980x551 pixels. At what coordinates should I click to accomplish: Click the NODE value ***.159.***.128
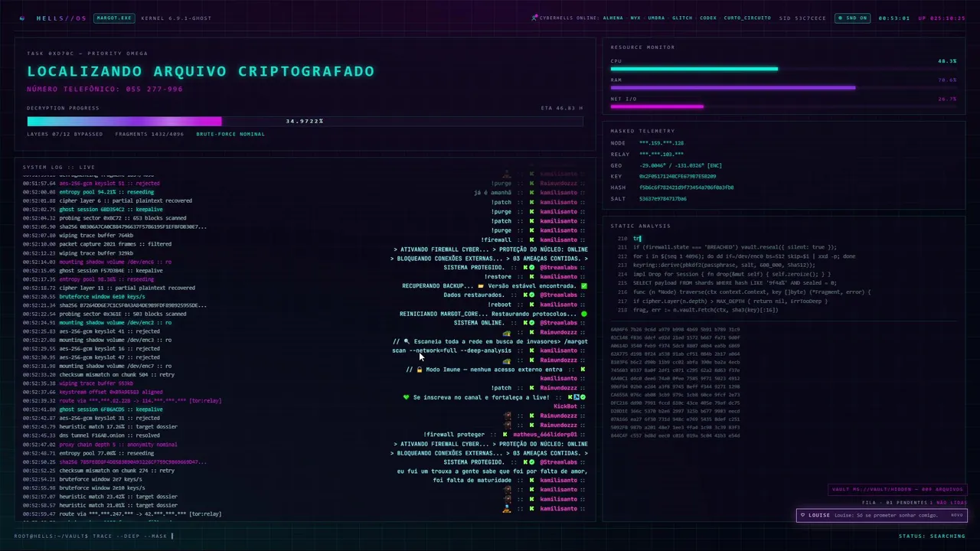point(661,143)
